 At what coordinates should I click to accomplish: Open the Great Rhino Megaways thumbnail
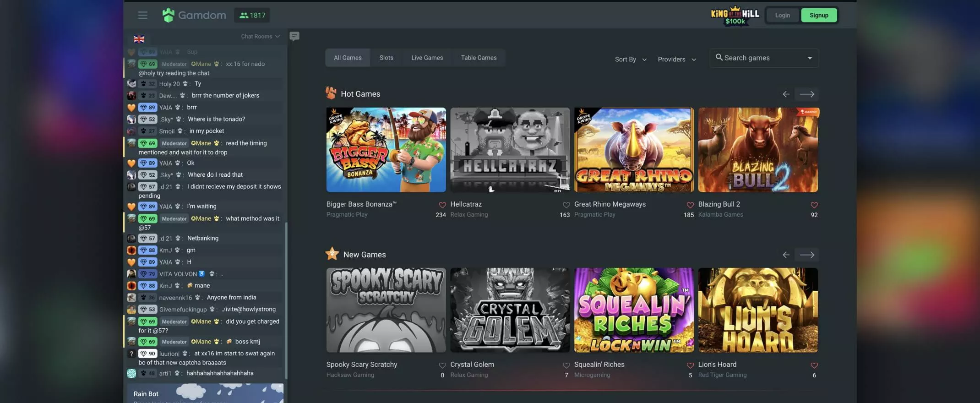coord(634,150)
